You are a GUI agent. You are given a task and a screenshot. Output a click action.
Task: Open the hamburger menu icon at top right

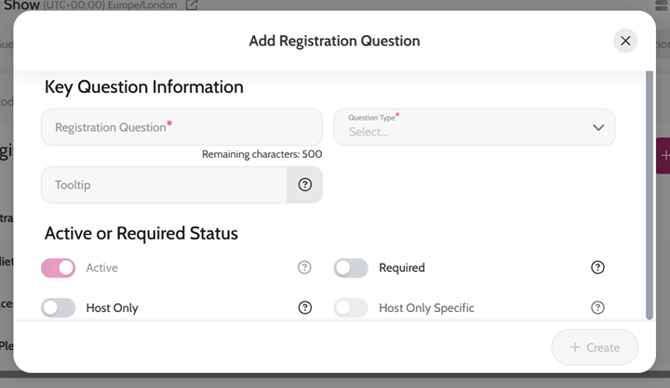[x=661, y=5]
